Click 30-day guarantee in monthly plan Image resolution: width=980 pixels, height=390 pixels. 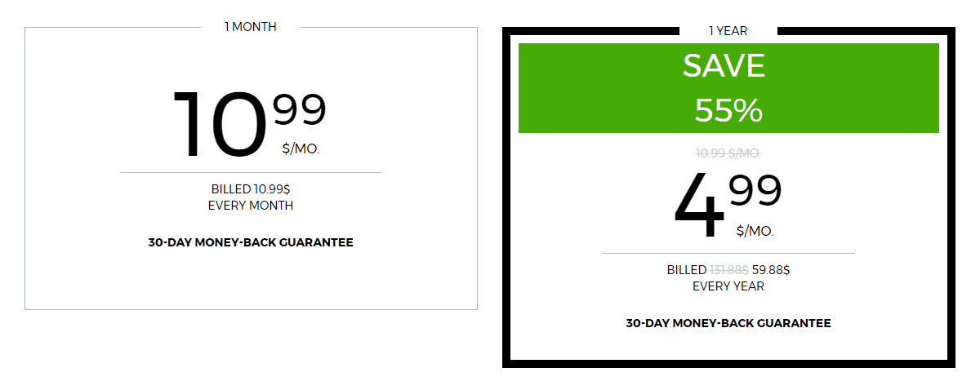(x=251, y=242)
